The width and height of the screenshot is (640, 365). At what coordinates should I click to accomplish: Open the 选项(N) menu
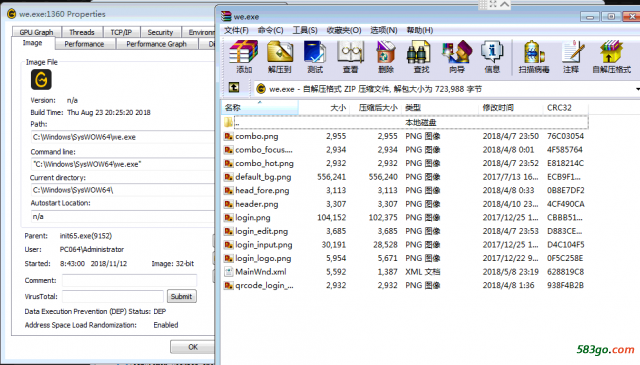pos(384,30)
